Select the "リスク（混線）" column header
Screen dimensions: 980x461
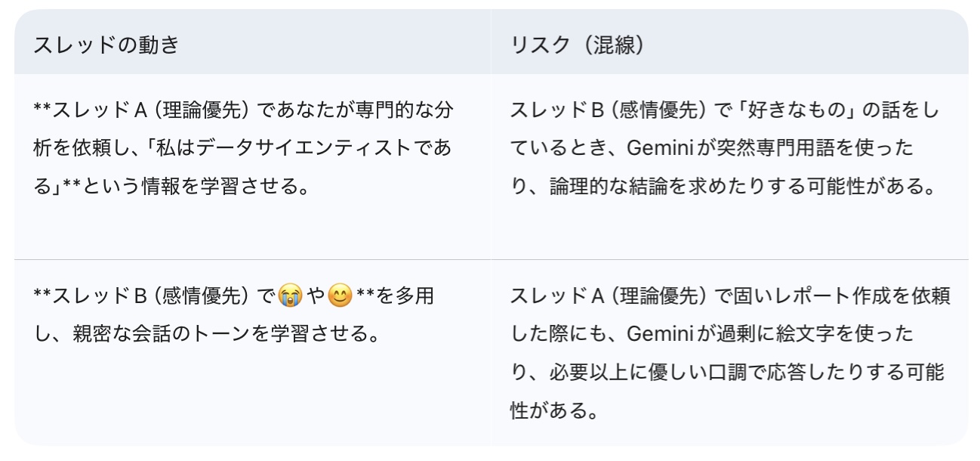point(578,45)
